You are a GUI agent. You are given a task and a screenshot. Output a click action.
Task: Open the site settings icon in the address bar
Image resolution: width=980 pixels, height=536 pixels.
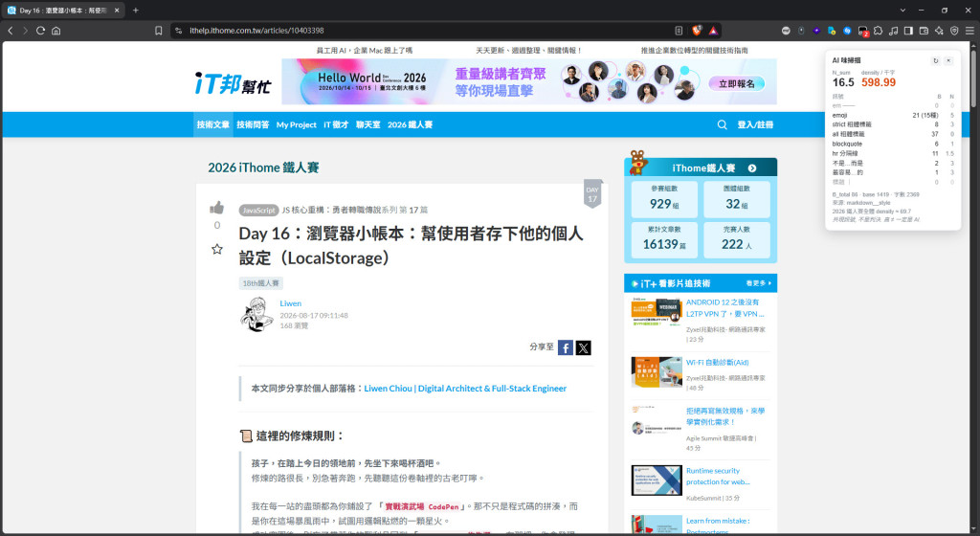pos(179,30)
